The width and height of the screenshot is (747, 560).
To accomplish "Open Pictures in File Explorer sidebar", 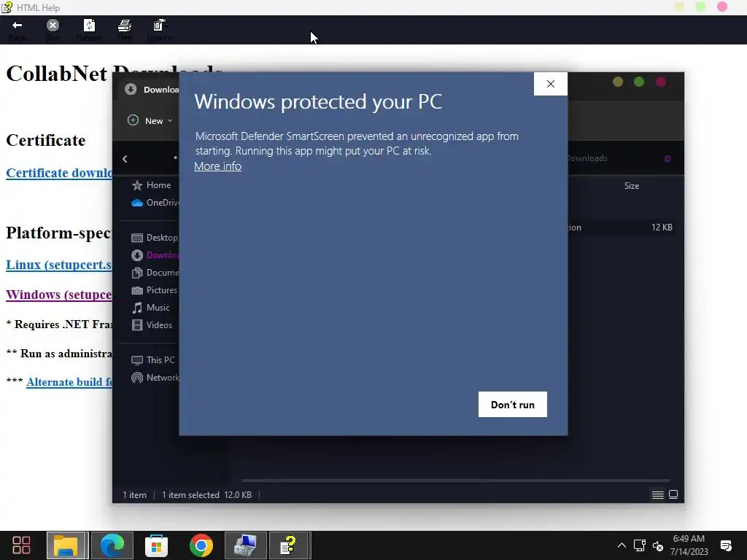I will click(x=155, y=290).
